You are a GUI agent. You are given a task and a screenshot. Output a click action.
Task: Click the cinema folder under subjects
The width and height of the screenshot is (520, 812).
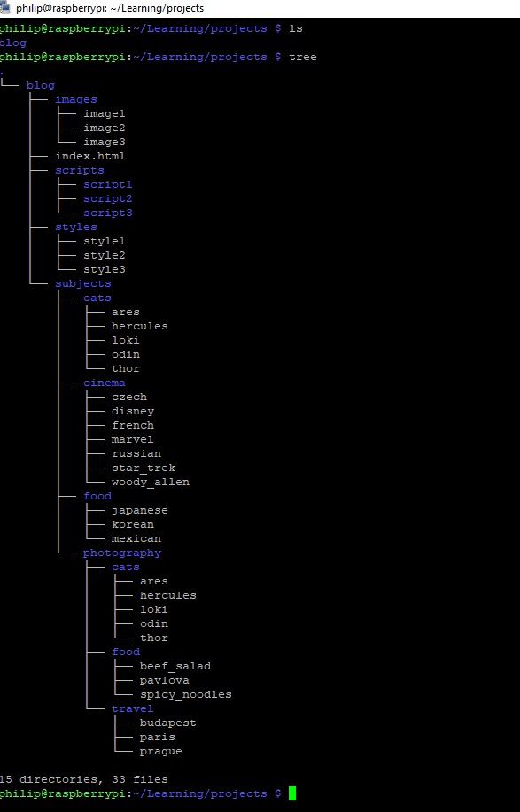pos(105,383)
